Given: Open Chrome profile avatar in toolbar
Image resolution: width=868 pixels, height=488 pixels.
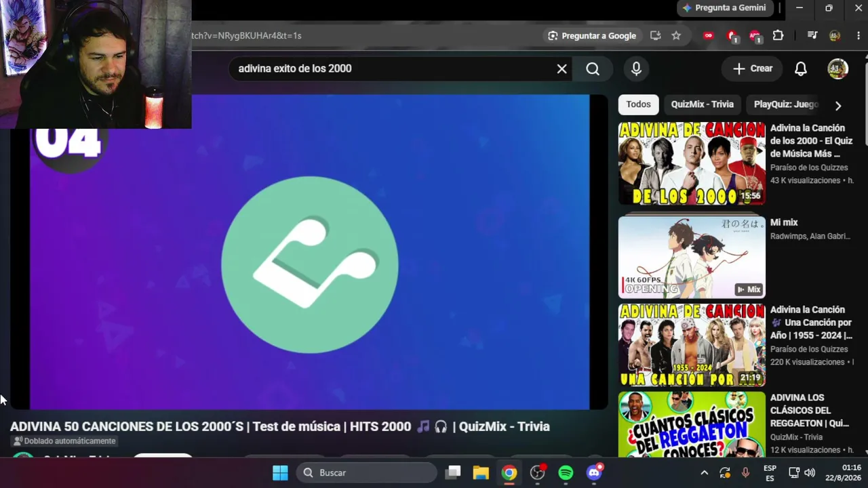Looking at the screenshot, I should 835,36.
